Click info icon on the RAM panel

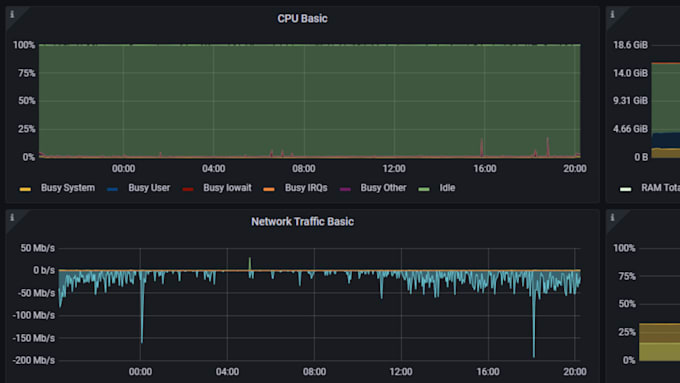612,14
